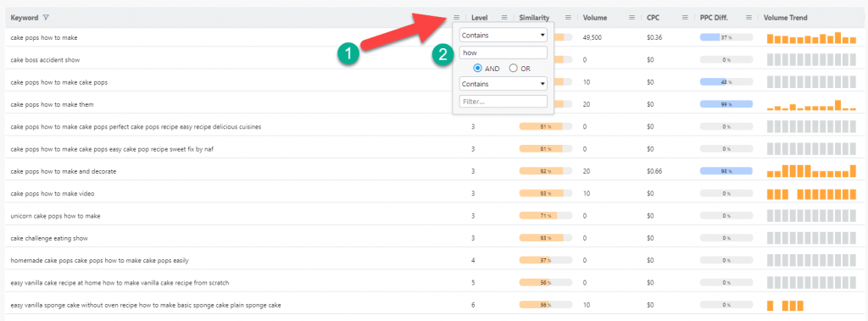This screenshot has width=868, height=321.
Task: Click Level value 6
Action: click(473, 305)
